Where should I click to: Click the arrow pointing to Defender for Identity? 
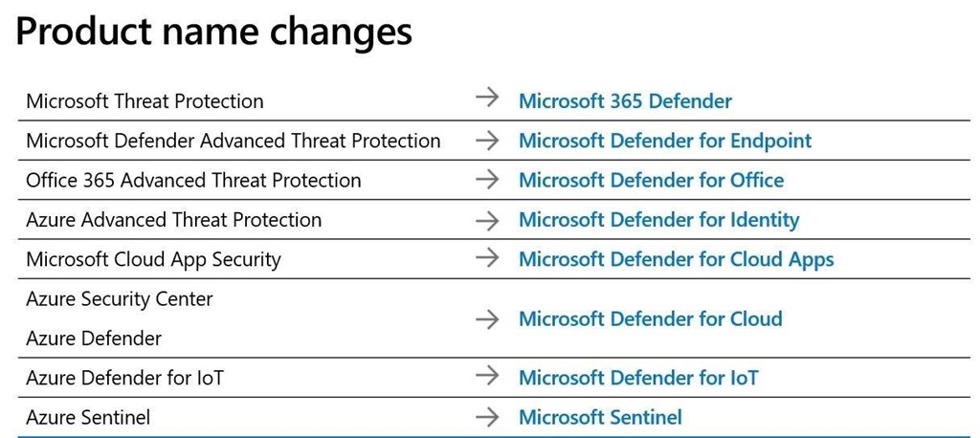click(487, 220)
